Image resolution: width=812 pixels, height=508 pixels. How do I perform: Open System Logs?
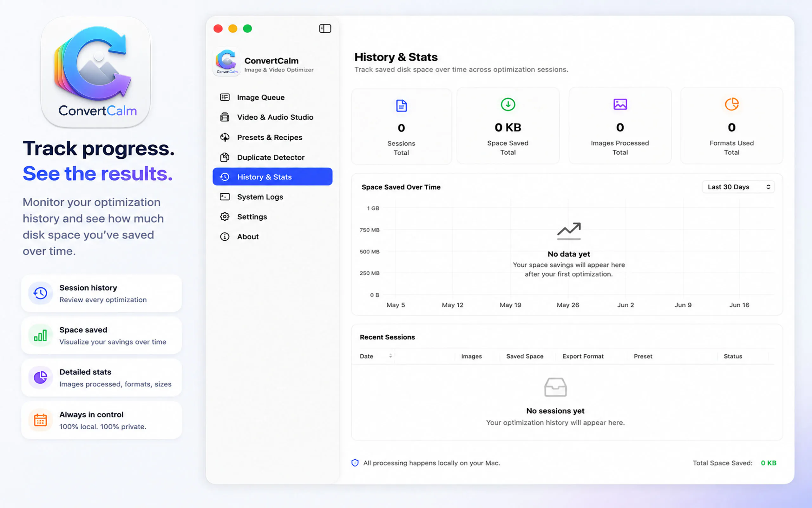272,197
